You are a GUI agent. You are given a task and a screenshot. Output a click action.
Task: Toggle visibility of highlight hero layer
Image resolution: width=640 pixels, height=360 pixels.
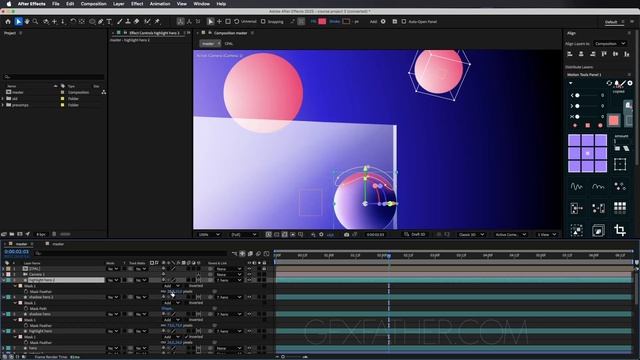pyautogui.click(x=249, y=331)
